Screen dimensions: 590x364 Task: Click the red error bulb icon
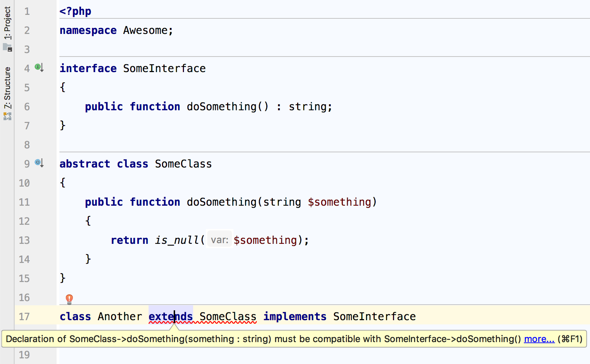tap(69, 299)
